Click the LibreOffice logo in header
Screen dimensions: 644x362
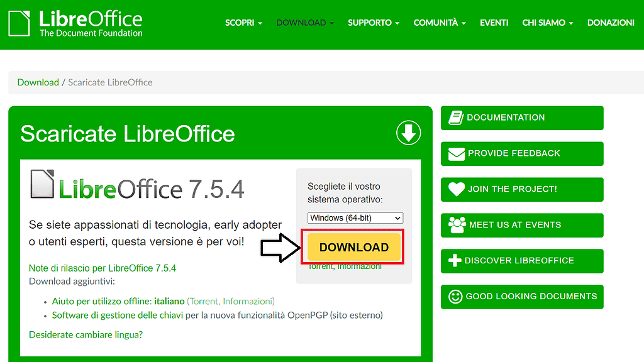tap(75, 23)
